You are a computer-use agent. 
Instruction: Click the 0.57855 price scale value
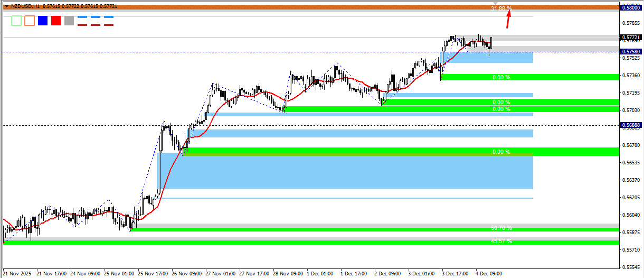tap(631, 23)
